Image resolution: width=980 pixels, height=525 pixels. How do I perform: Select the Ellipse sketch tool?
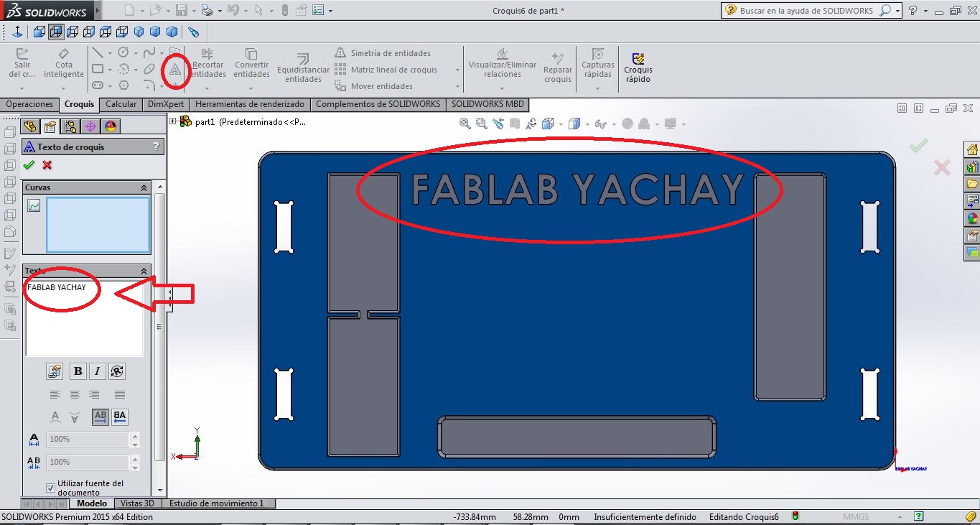[149, 70]
